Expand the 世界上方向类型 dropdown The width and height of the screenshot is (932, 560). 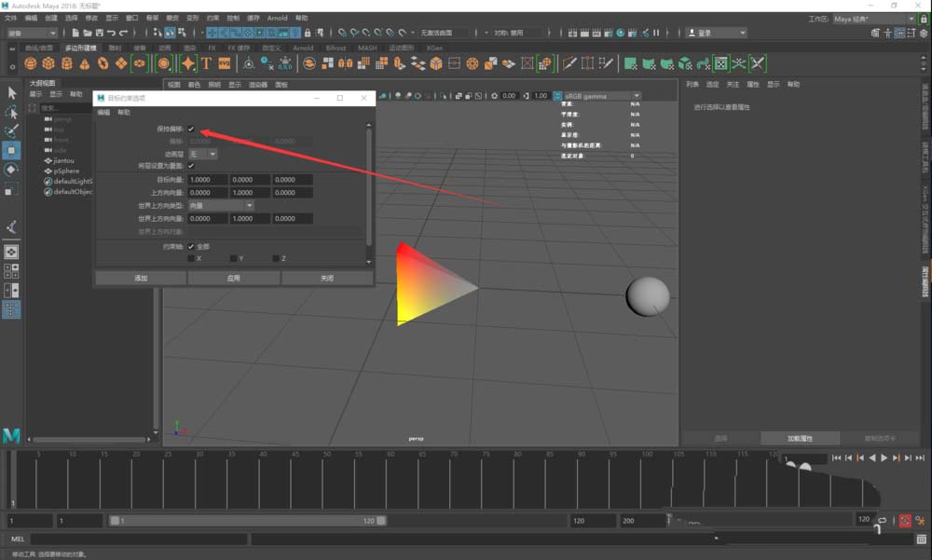[221, 205]
